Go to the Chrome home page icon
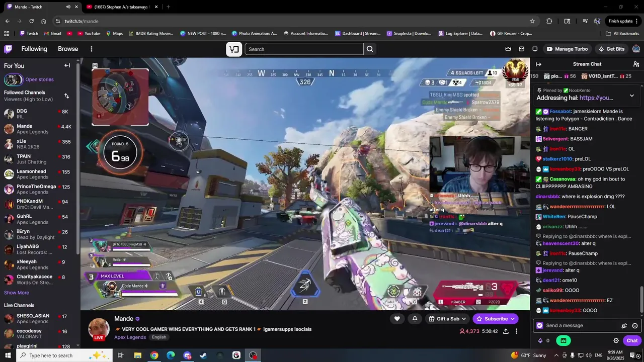The width and height of the screenshot is (644, 362). tap(43, 21)
